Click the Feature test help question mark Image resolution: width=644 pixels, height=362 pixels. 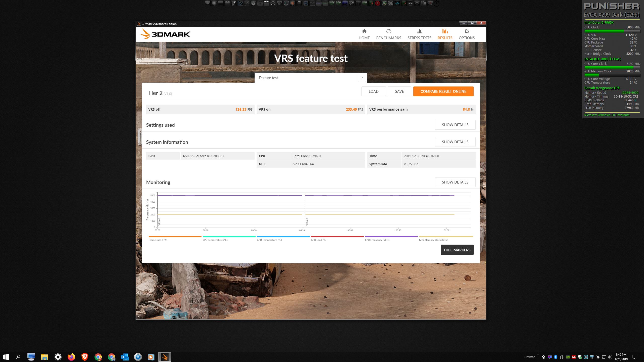tap(362, 78)
